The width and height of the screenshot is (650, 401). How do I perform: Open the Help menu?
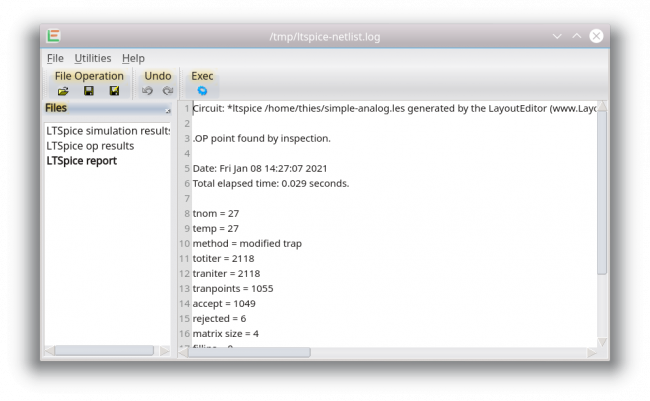point(133,58)
